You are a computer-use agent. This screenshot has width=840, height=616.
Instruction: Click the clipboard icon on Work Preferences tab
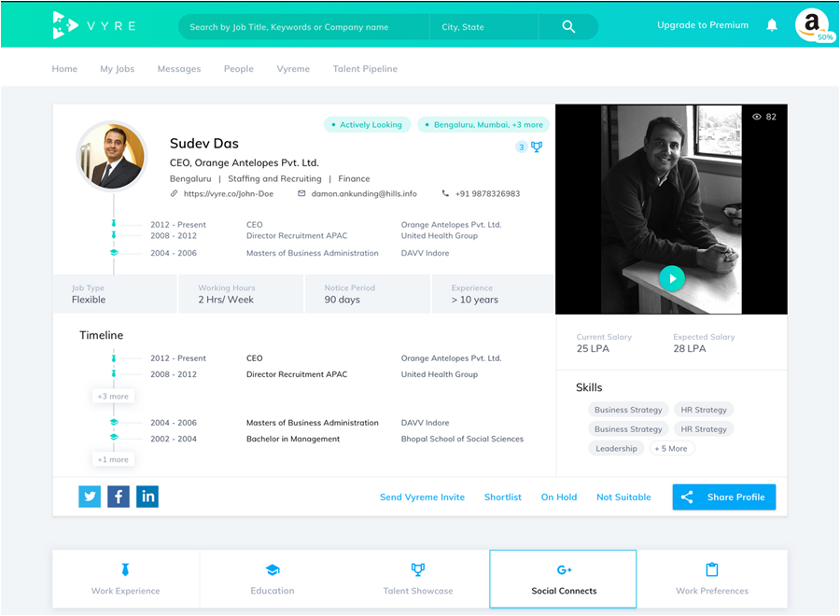712,569
